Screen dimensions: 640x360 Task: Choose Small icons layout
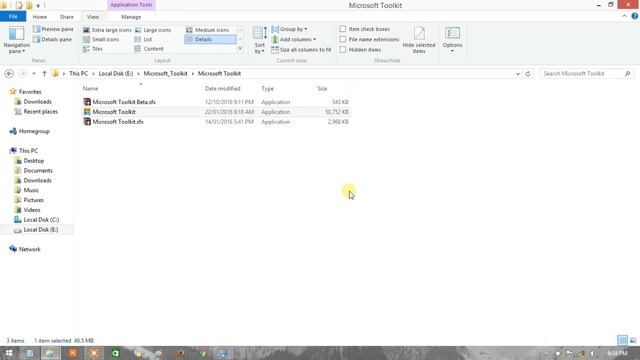(x=101, y=40)
